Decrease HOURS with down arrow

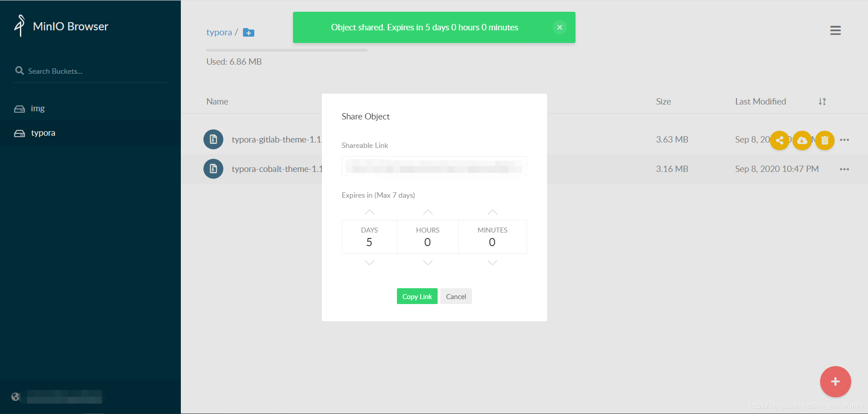coord(428,262)
